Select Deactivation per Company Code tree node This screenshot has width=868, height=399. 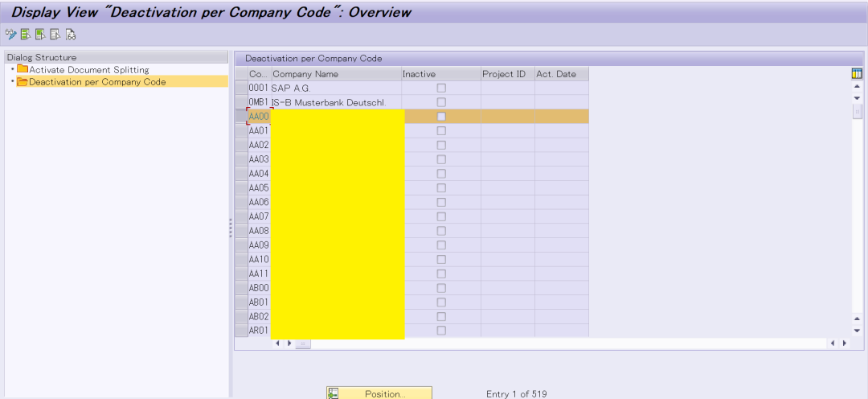click(x=97, y=82)
